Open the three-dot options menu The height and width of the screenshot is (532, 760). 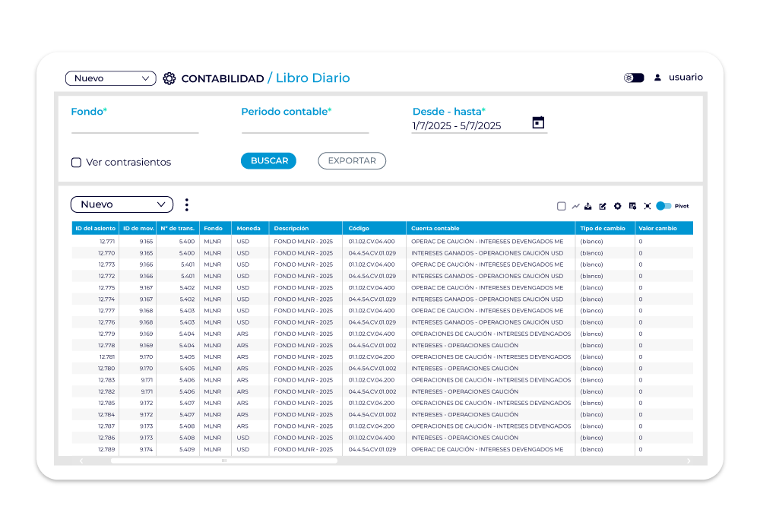tap(186, 204)
